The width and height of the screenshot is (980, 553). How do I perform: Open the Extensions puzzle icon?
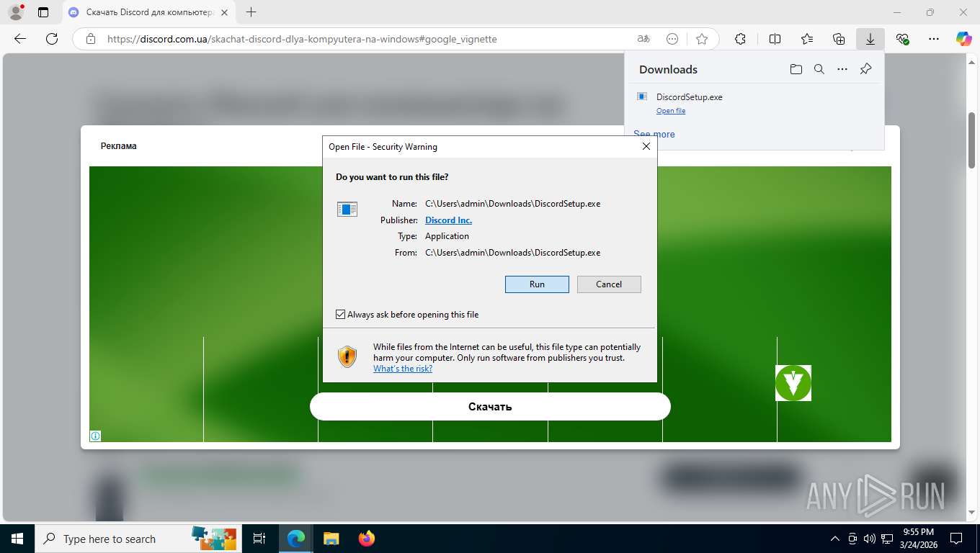click(740, 39)
